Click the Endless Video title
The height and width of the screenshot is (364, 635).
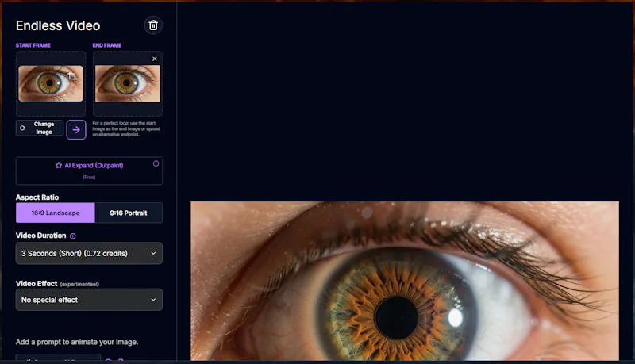tap(58, 25)
